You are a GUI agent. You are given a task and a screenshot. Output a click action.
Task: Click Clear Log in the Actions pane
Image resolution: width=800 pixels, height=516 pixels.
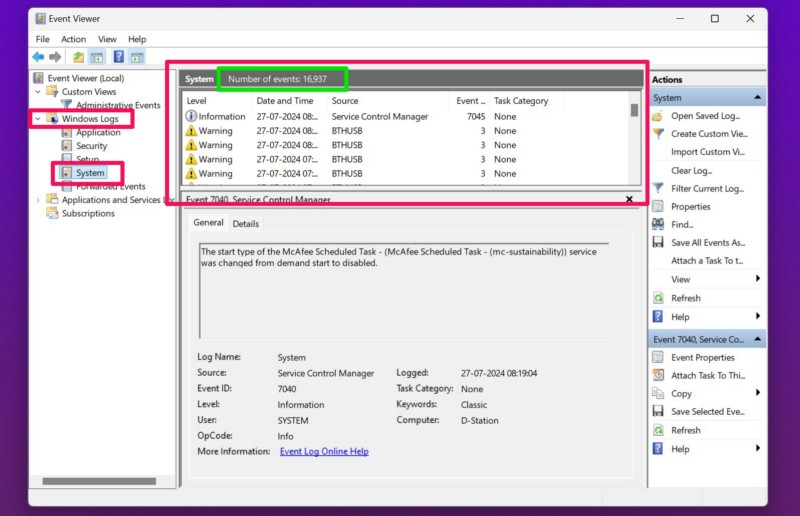691,171
